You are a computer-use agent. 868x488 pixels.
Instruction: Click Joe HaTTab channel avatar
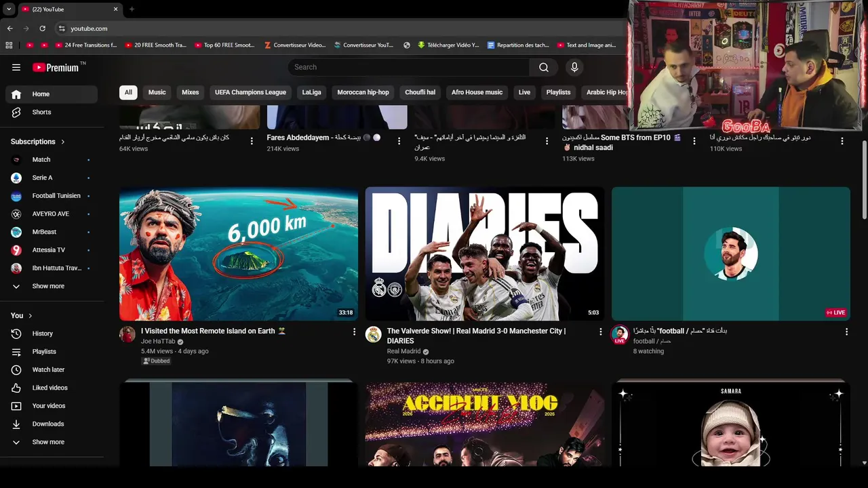pyautogui.click(x=127, y=334)
